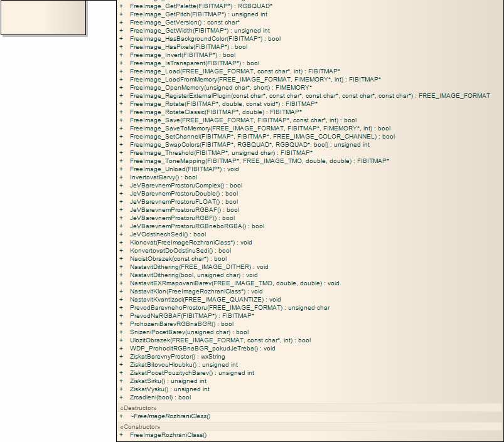Click the PrevodBarevnehoProstoru method row
Image resolution: width=504 pixels, height=442 pixels.
point(230,308)
